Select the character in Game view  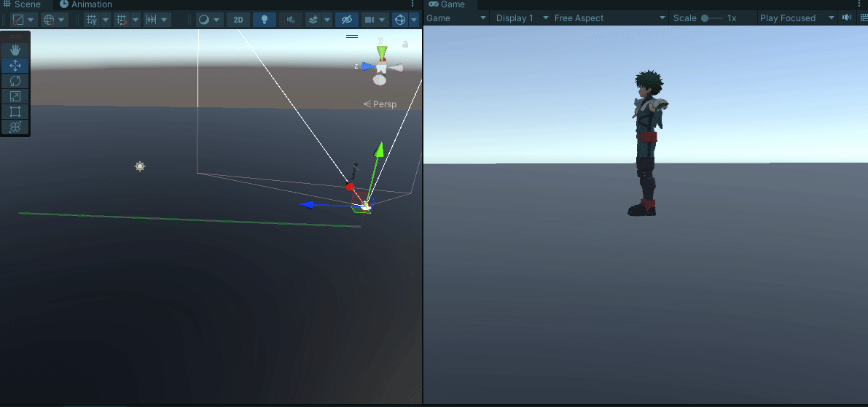[648, 143]
